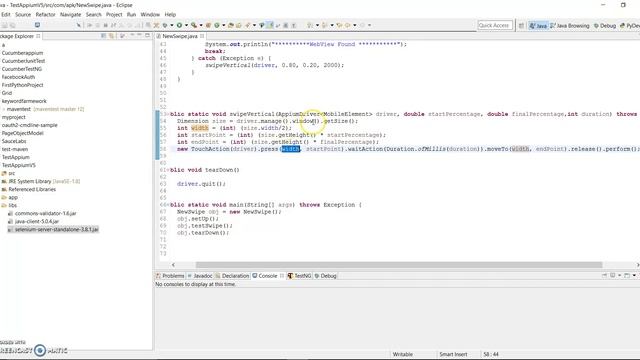Image resolution: width=640 pixels, height=360 pixels.
Task: Switch to Debug perspective button
Action: [605, 25]
